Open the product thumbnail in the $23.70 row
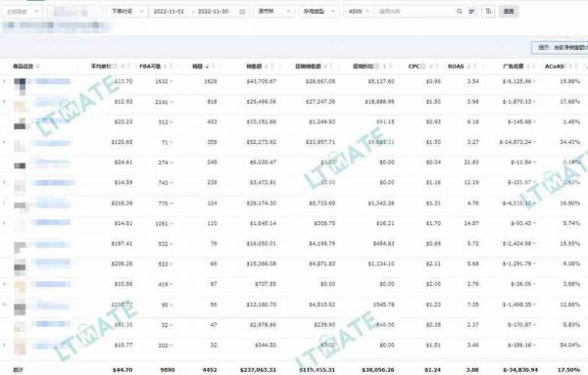The image size is (588, 375). (x=20, y=86)
